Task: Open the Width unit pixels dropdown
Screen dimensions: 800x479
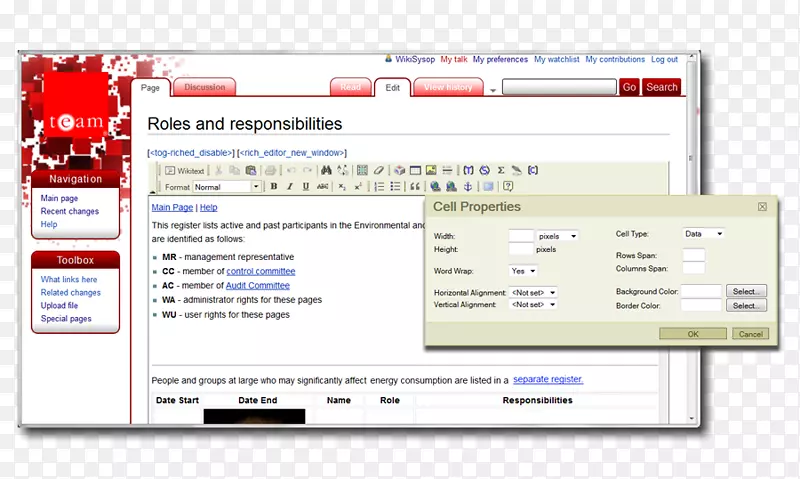Action: (557, 236)
